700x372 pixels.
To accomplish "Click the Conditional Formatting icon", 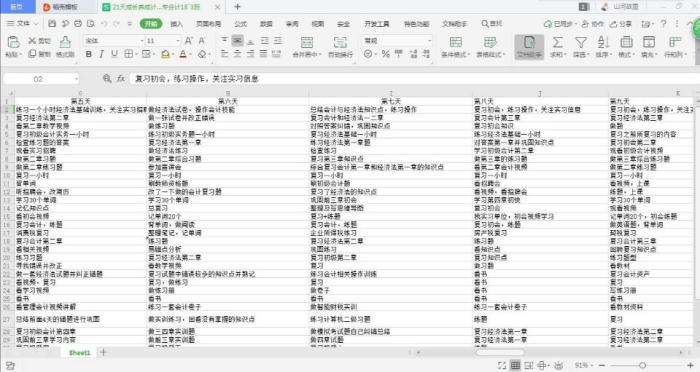I will 456,42.
